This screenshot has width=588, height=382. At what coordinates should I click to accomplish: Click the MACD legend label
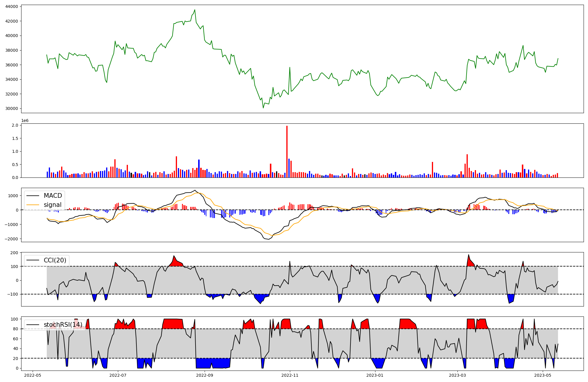click(x=53, y=196)
